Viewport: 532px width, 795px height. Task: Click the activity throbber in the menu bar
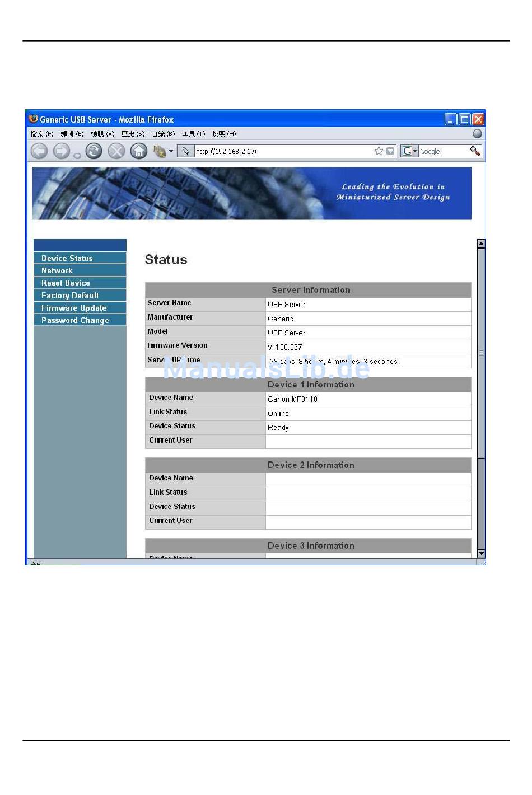tap(477, 133)
